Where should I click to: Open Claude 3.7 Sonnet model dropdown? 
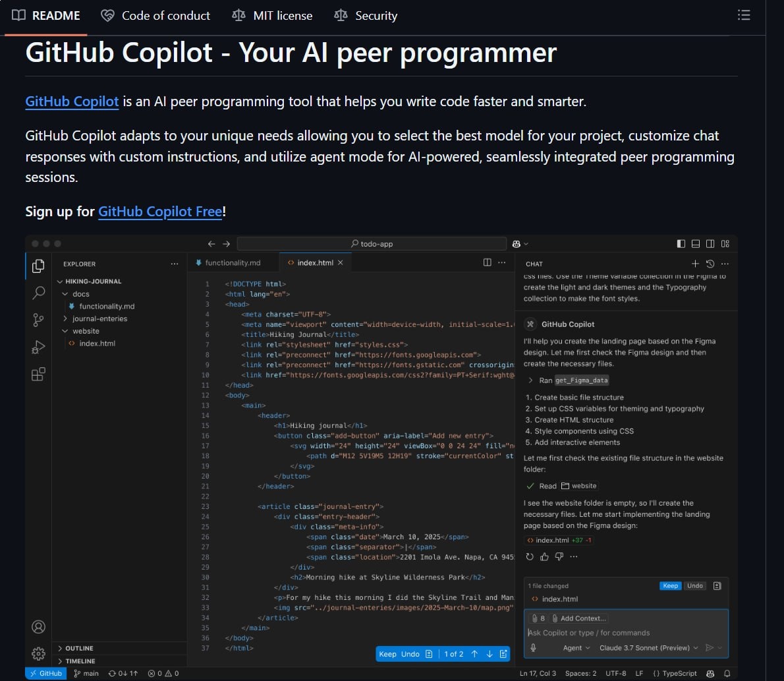point(648,647)
